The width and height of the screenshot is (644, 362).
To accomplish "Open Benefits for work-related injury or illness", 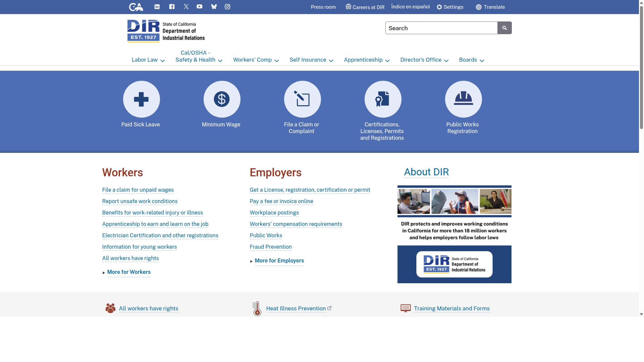I will (153, 213).
